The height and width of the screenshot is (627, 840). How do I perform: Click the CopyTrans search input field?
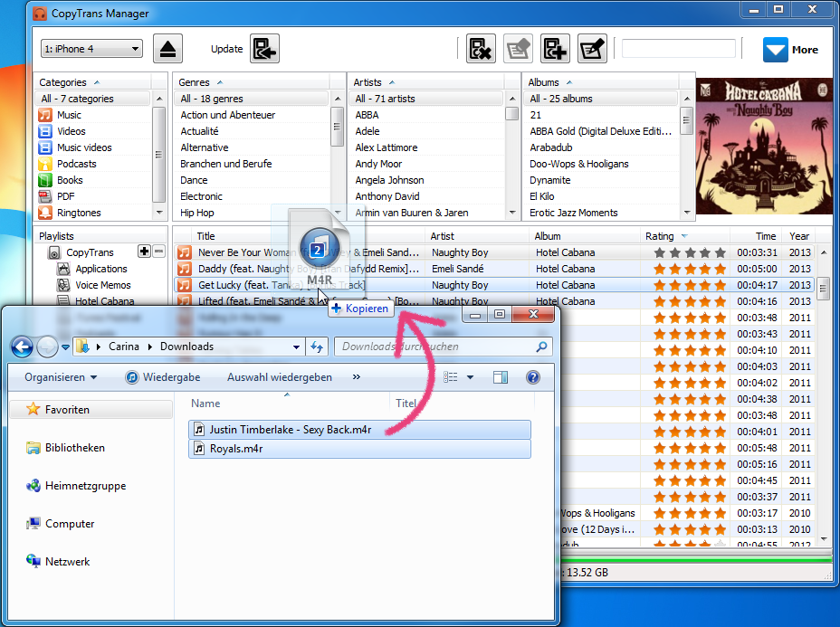[678, 49]
